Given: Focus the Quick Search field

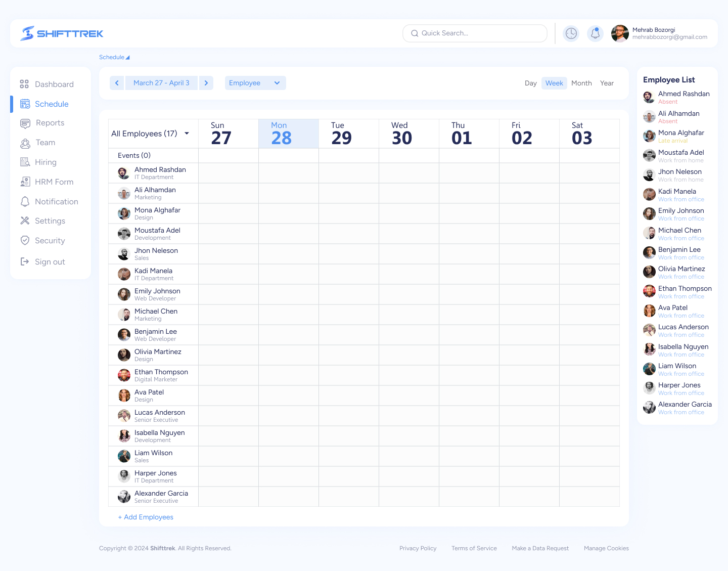Looking at the screenshot, I should [475, 33].
